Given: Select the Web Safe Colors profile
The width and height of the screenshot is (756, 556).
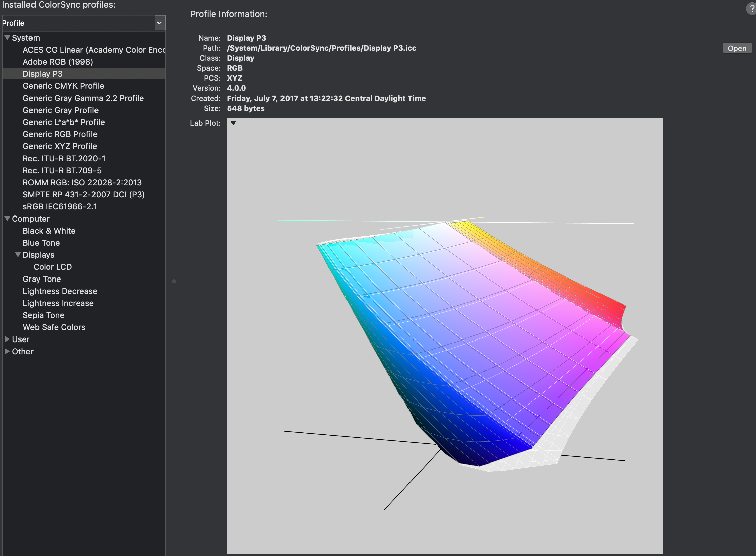Looking at the screenshot, I should (54, 327).
